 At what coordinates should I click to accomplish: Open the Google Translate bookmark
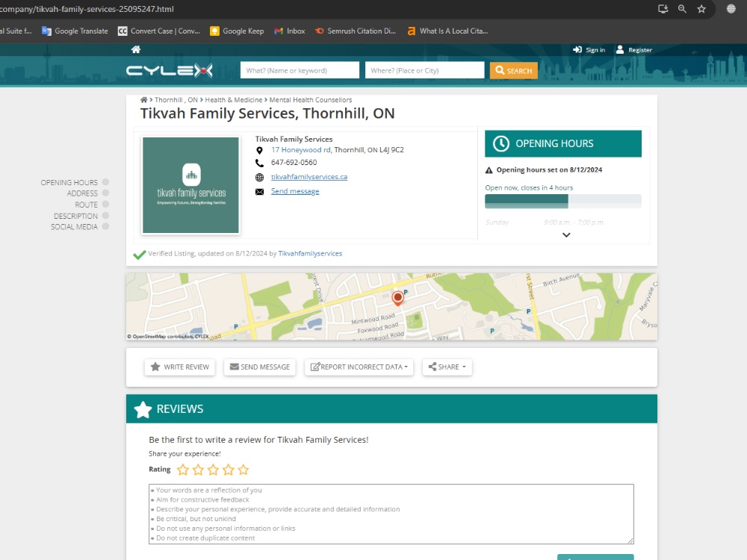coord(75,31)
